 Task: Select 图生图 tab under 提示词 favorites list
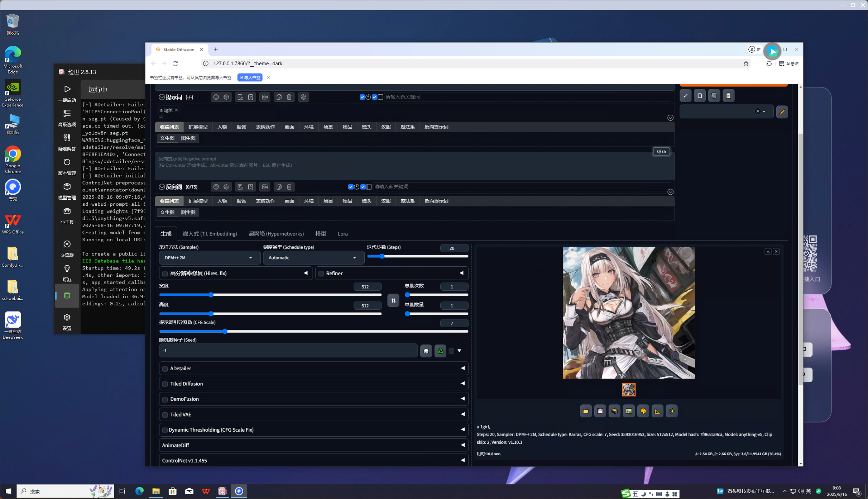[188, 138]
